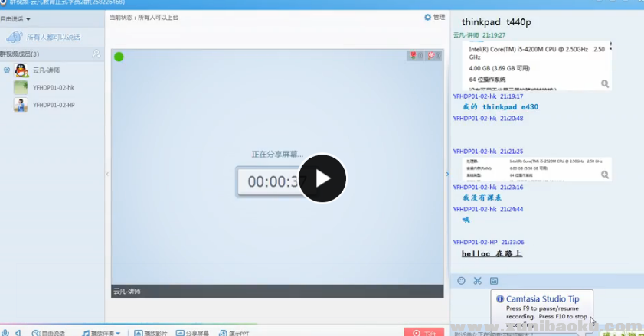
Task: Play the video with the center play button
Action: point(322,179)
